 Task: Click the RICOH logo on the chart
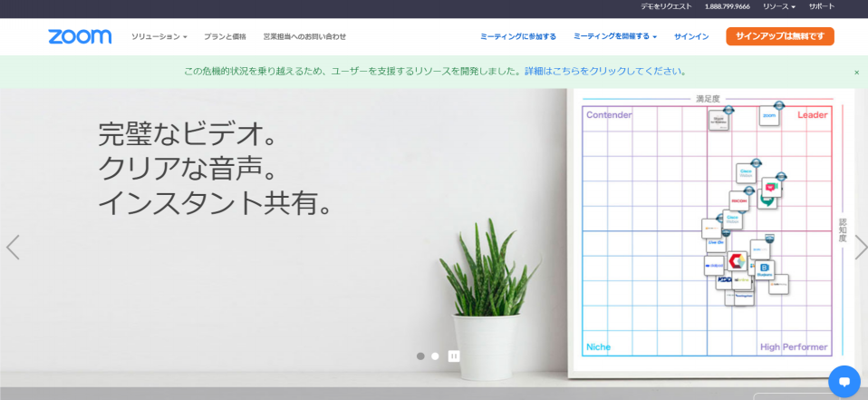(x=739, y=200)
